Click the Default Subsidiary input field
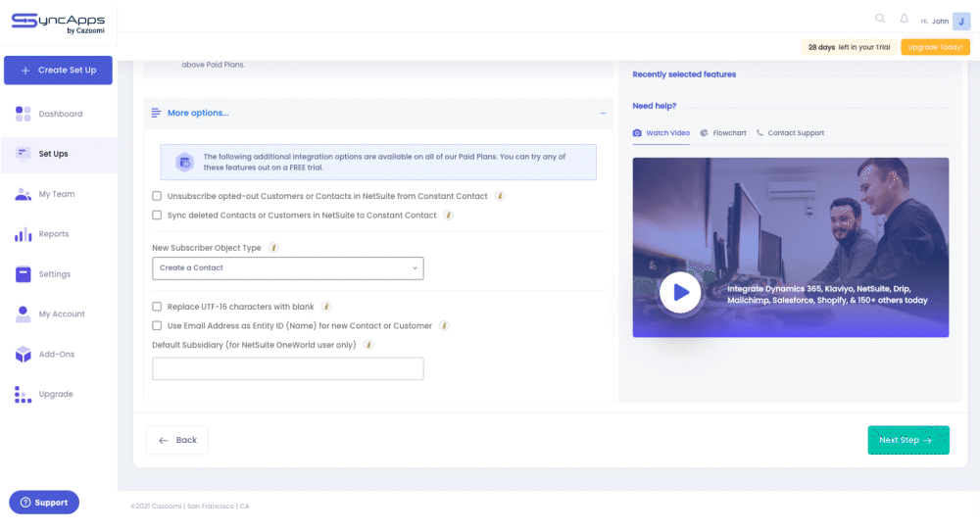 pyautogui.click(x=287, y=368)
